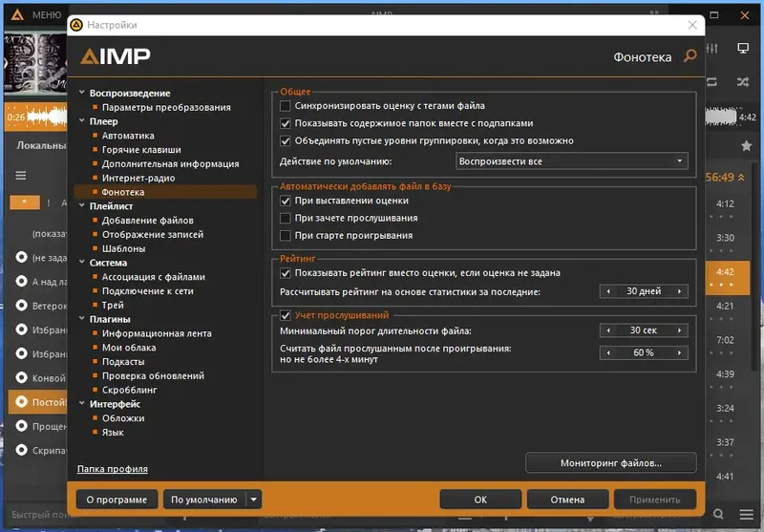The width and height of the screenshot is (764, 532).
Task: Select Ассоциация с файлами in settings tree
Action: click(154, 277)
